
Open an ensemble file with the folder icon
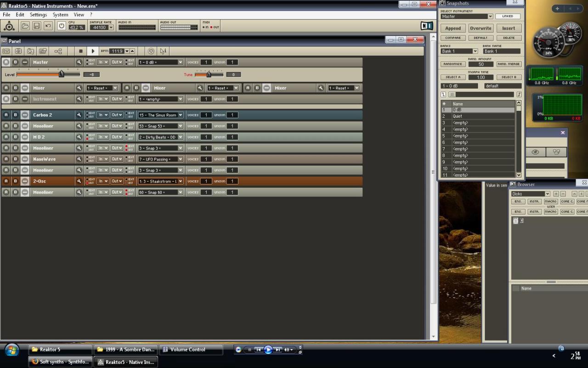[x=25, y=26]
